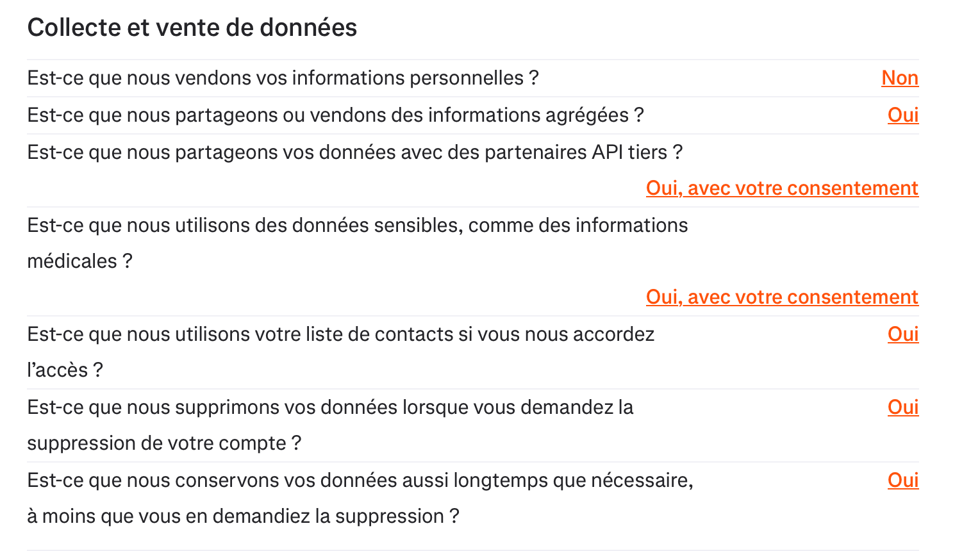Click the 'l'accès ?' line of text

(x=65, y=370)
